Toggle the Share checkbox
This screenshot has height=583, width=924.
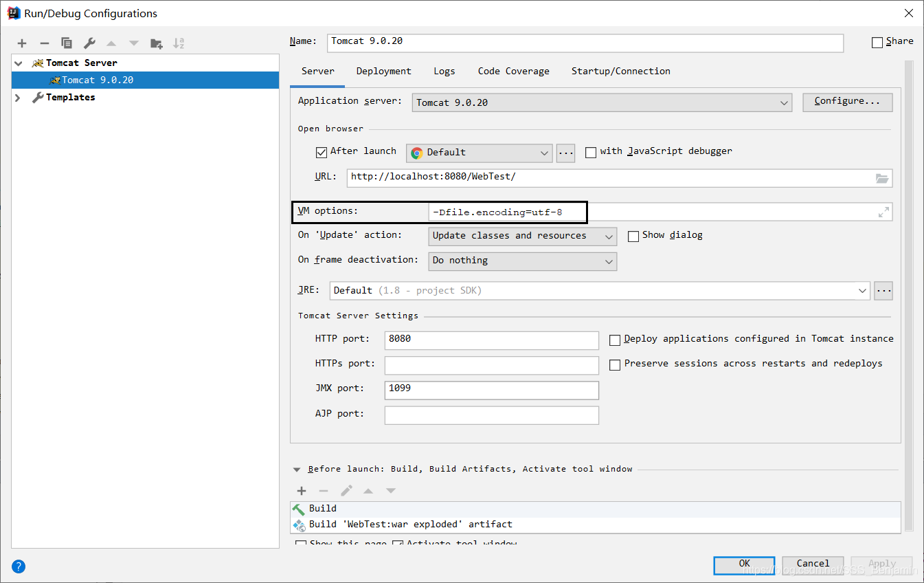pyautogui.click(x=877, y=42)
